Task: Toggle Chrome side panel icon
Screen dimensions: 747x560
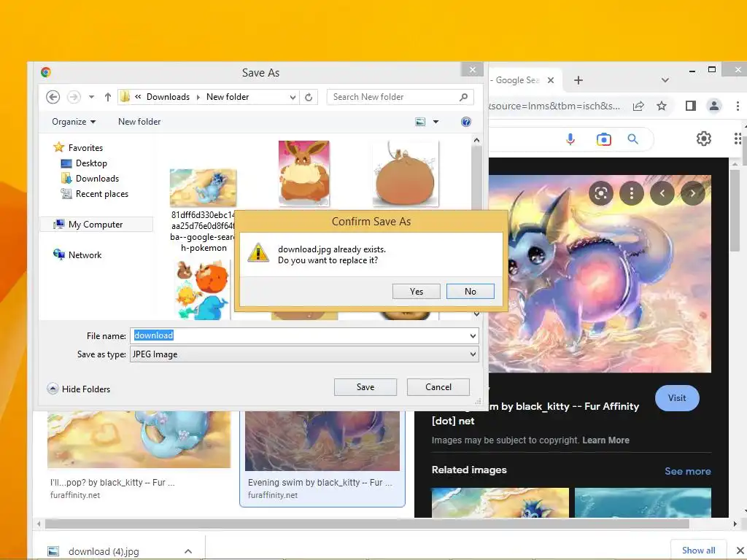Action: (x=690, y=106)
